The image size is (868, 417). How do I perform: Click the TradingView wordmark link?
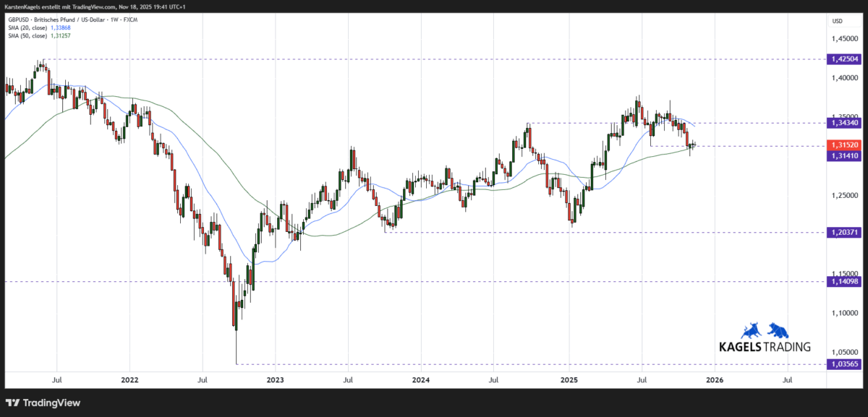tap(51, 403)
